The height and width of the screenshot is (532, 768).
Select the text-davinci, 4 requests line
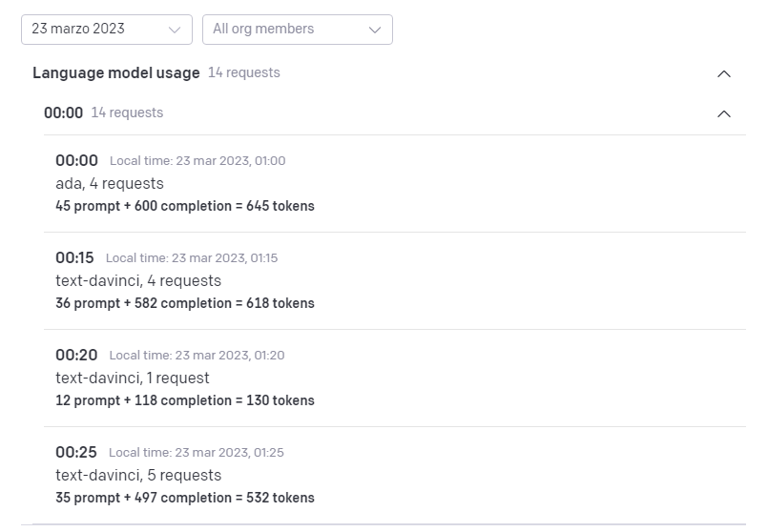pos(138,280)
